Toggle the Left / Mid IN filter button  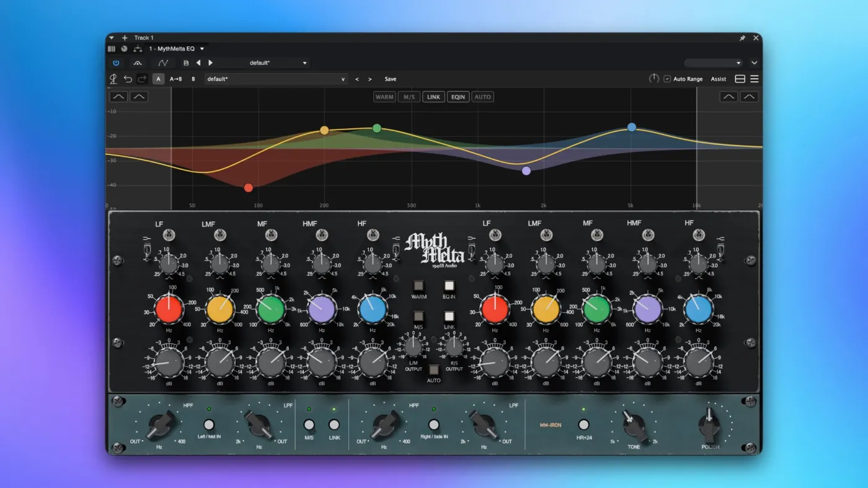[209, 425]
